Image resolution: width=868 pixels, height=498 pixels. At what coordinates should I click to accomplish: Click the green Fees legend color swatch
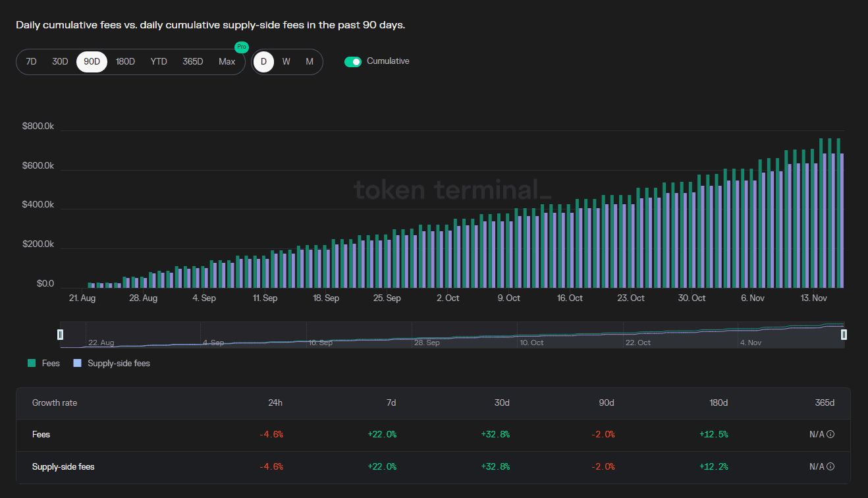pos(32,363)
